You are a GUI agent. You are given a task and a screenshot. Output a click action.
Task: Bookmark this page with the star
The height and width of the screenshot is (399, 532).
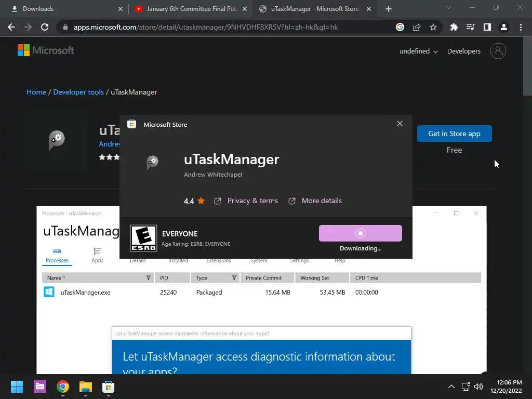pyautogui.click(x=433, y=27)
